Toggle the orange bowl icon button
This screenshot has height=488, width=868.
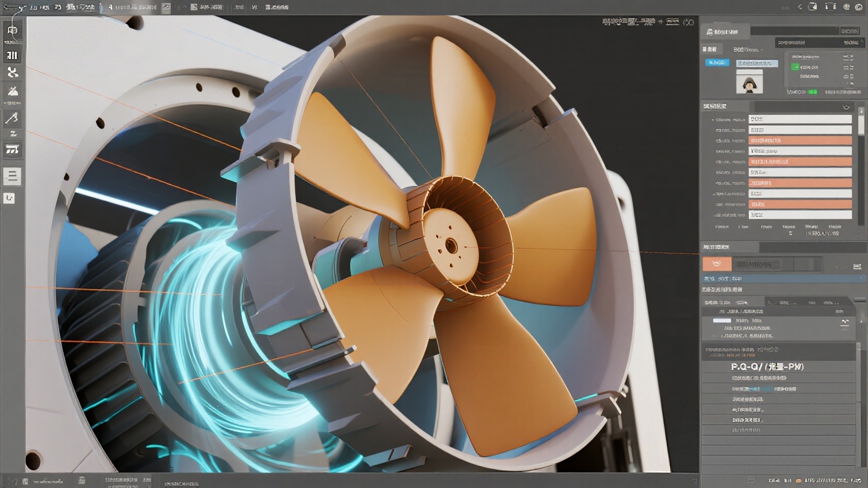coord(717,264)
